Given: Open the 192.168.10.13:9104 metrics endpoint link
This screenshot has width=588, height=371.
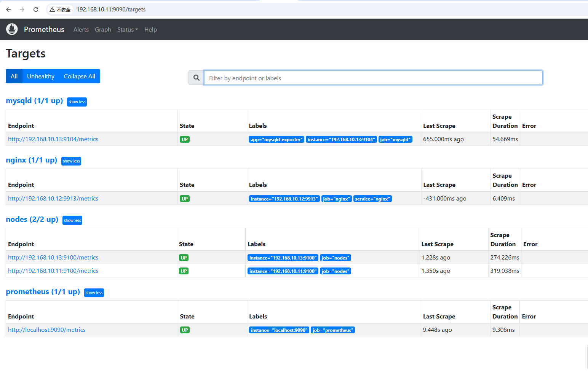Looking at the screenshot, I should click(53, 139).
